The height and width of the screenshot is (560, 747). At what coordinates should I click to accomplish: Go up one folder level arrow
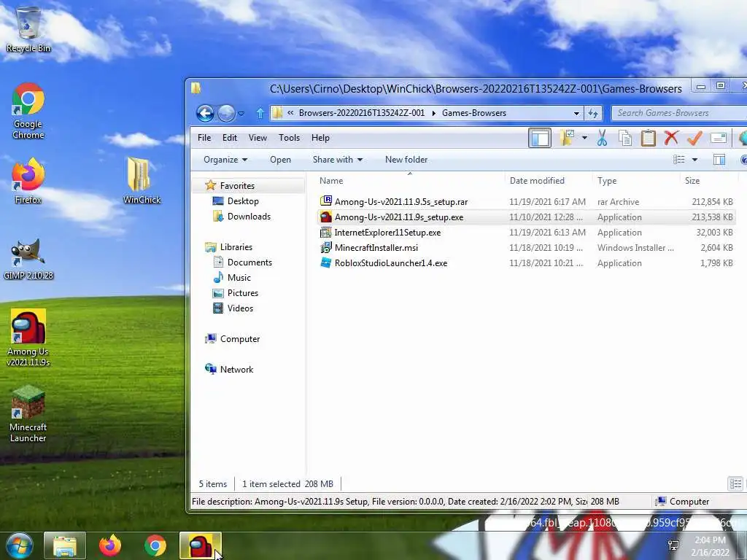pyautogui.click(x=260, y=113)
